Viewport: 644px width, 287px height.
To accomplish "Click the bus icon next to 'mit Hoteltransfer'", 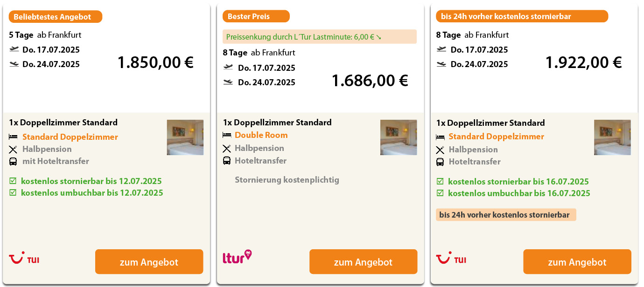I will [13, 162].
